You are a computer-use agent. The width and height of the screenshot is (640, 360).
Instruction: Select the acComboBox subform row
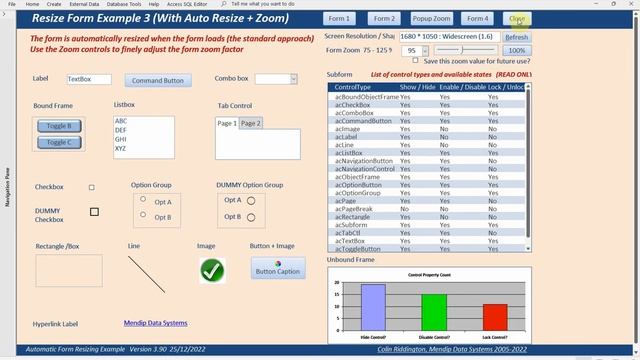(x=427, y=113)
